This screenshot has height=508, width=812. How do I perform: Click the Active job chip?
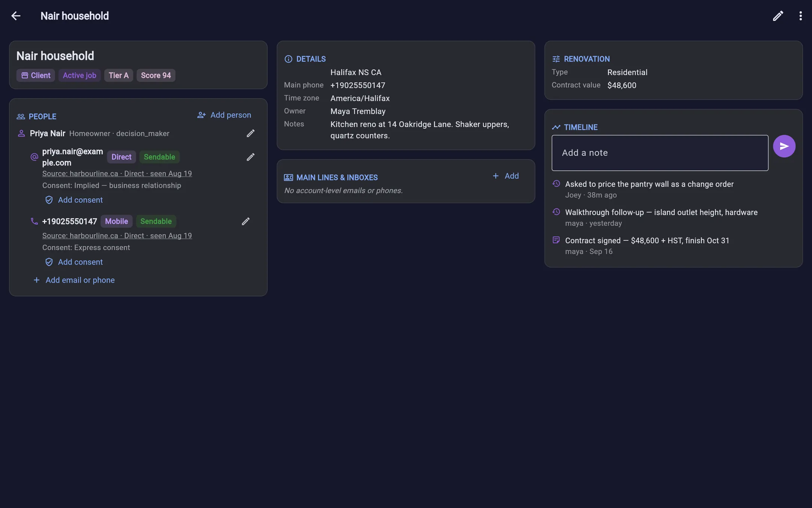[79, 76]
